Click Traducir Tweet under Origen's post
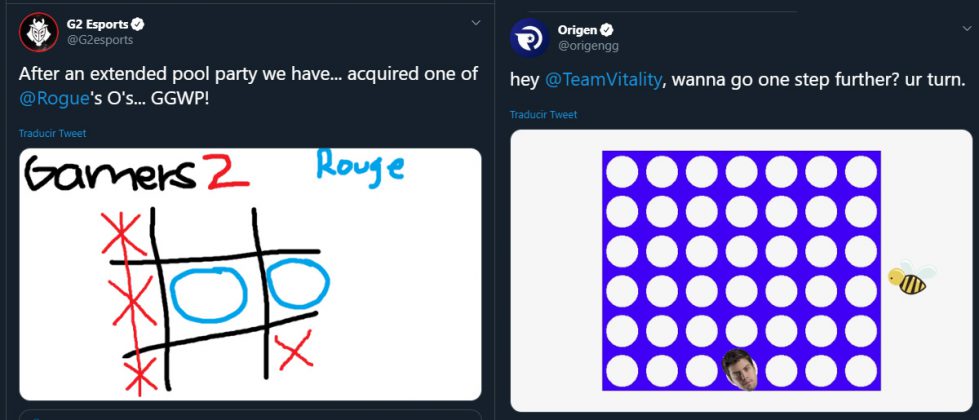The height and width of the screenshot is (420, 979). click(x=543, y=115)
